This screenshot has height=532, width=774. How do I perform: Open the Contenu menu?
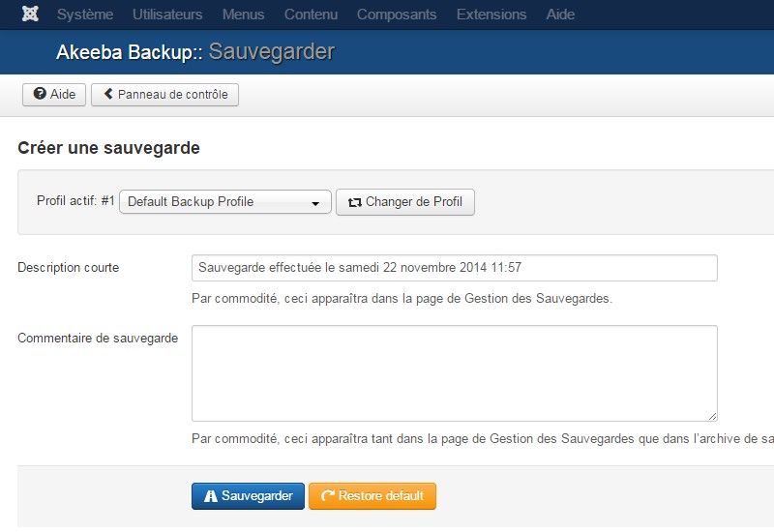311,15
